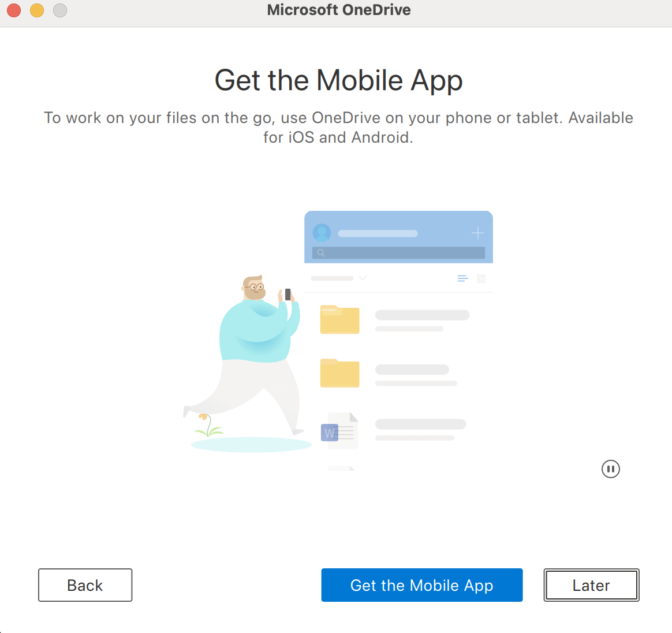Click the second yellow folder icon
Image resolution: width=672 pixels, height=633 pixels.
[x=339, y=373]
